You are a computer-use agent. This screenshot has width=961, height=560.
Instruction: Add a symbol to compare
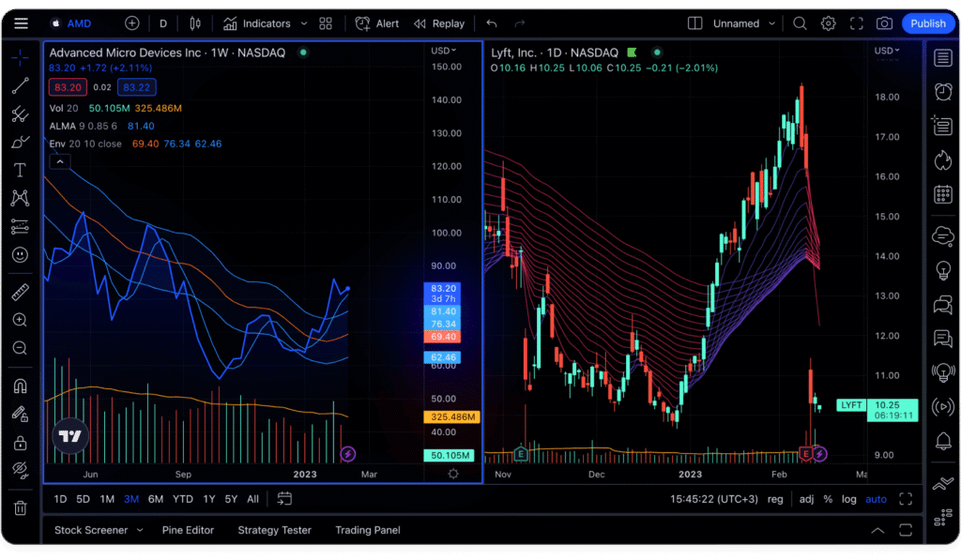click(131, 23)
